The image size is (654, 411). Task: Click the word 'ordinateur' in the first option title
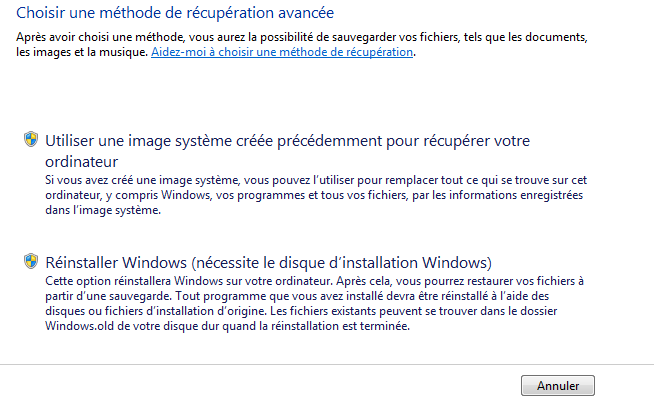[82, 161]
